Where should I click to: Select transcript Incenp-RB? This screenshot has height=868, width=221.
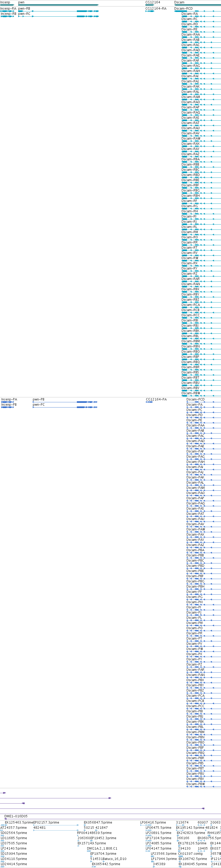coord(8,14)
